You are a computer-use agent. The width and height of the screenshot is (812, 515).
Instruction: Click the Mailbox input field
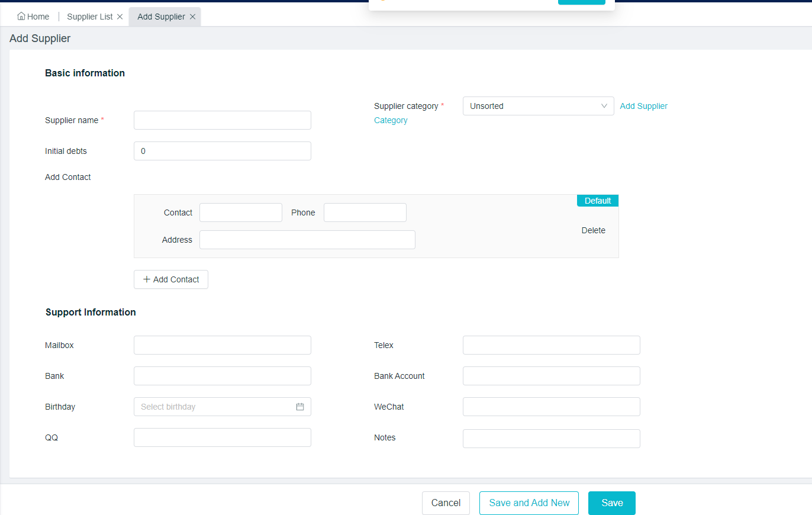(x=222, y=345)
